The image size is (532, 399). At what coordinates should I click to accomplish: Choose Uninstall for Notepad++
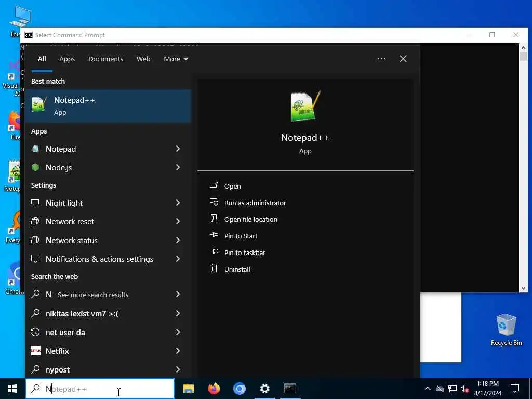(x=237, y=270)
